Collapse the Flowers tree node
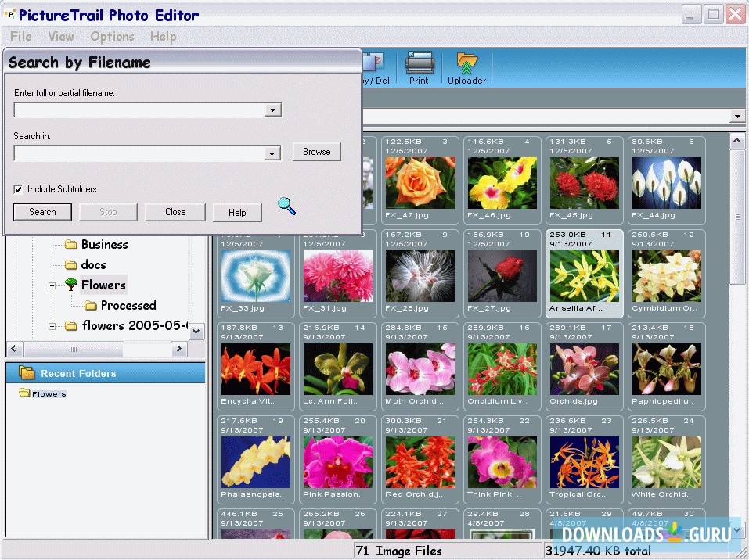 tap(52, 285)
